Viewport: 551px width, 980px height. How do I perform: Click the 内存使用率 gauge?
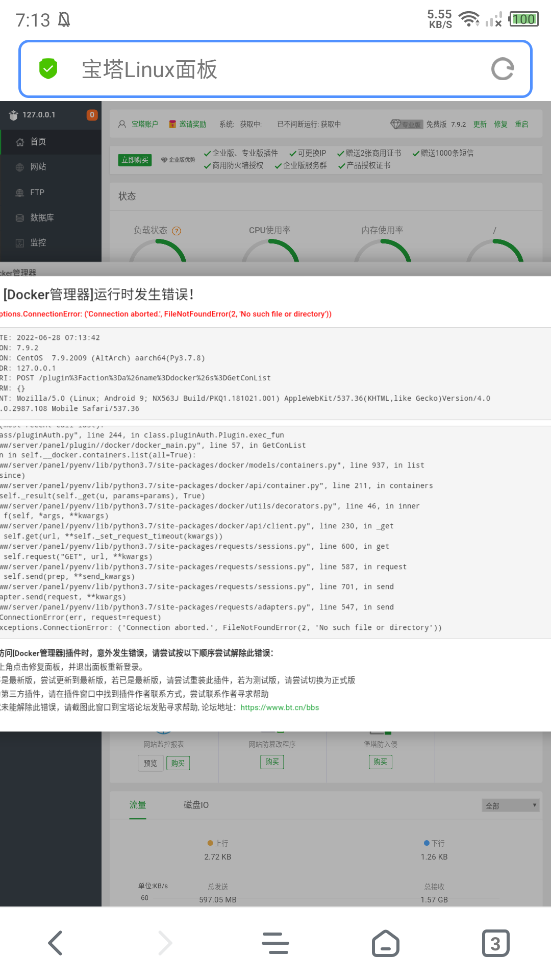click(383, 251)
